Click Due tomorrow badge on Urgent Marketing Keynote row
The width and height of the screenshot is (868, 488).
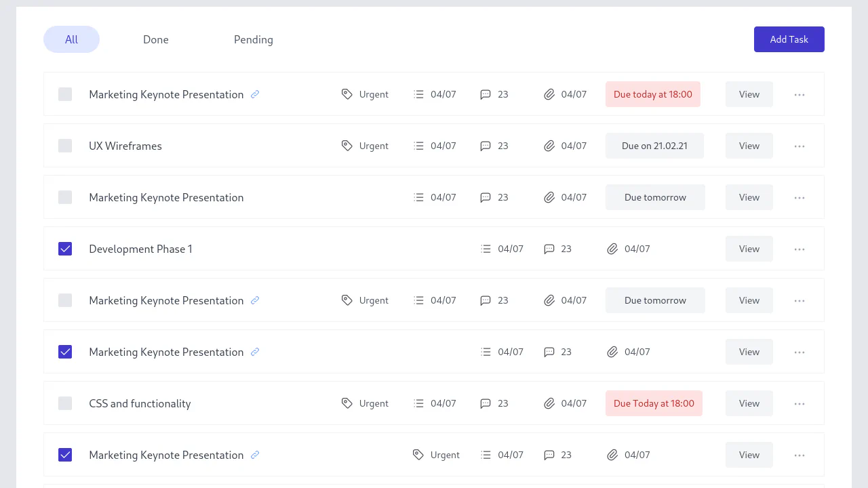655,300
